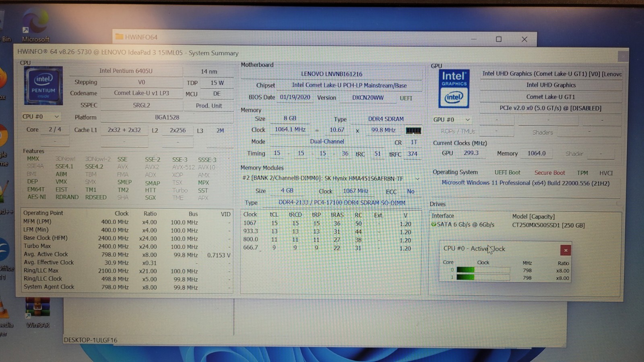Click the Intel UHD Graphics (Comet Lake-U GT1) field
Viewport: 644px width, 362px height.
pyautogui.click(x=551, y=74)
